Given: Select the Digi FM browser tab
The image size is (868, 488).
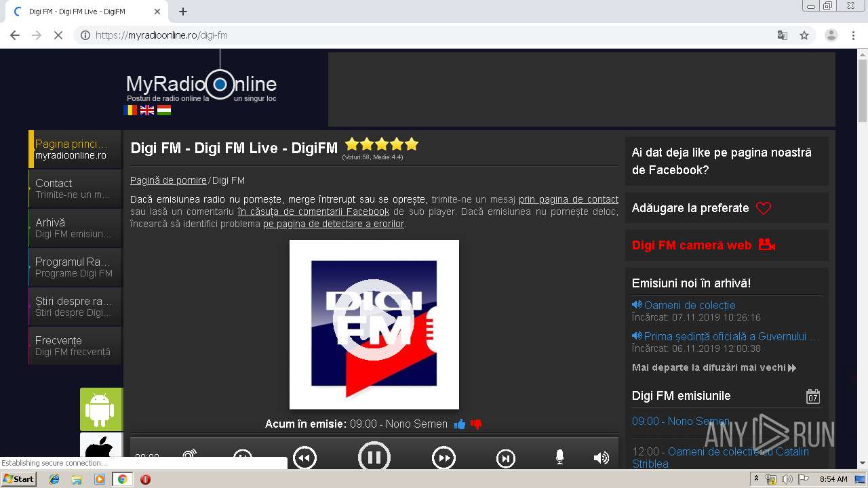Looking at the screenshot, I should (x=86, y=12).
